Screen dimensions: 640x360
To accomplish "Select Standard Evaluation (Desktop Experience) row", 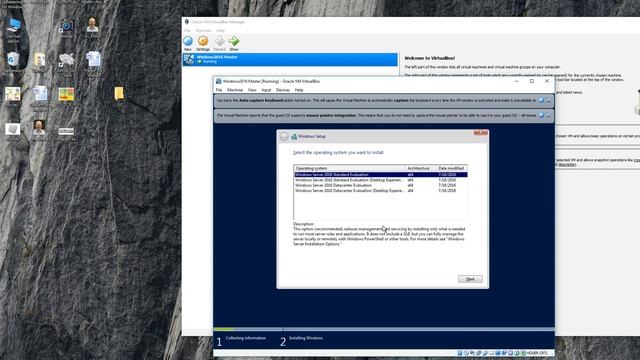I will pyautogui.click(x=380, y=180).
